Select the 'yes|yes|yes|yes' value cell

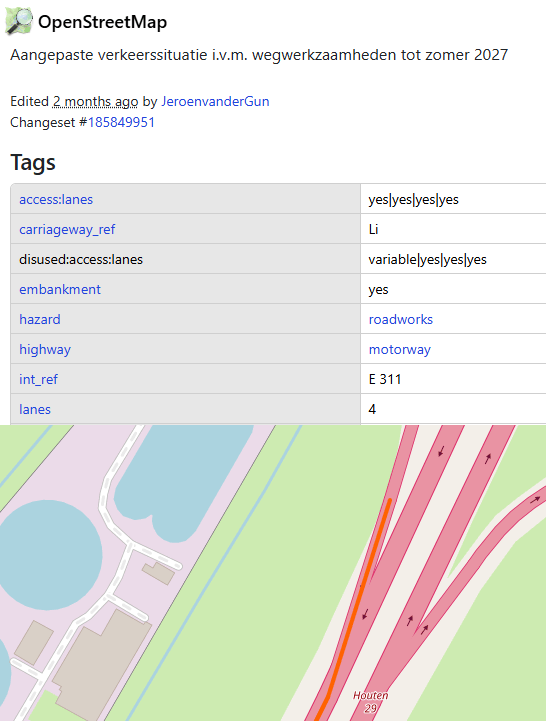(x=453, y=199)
